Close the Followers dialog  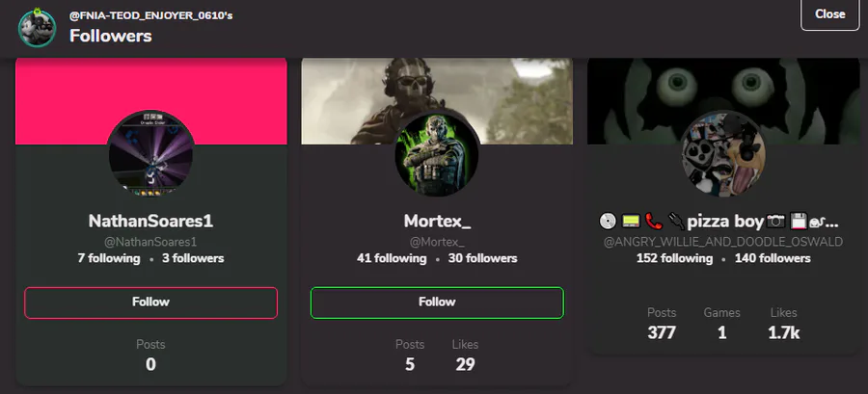point(829,14)
